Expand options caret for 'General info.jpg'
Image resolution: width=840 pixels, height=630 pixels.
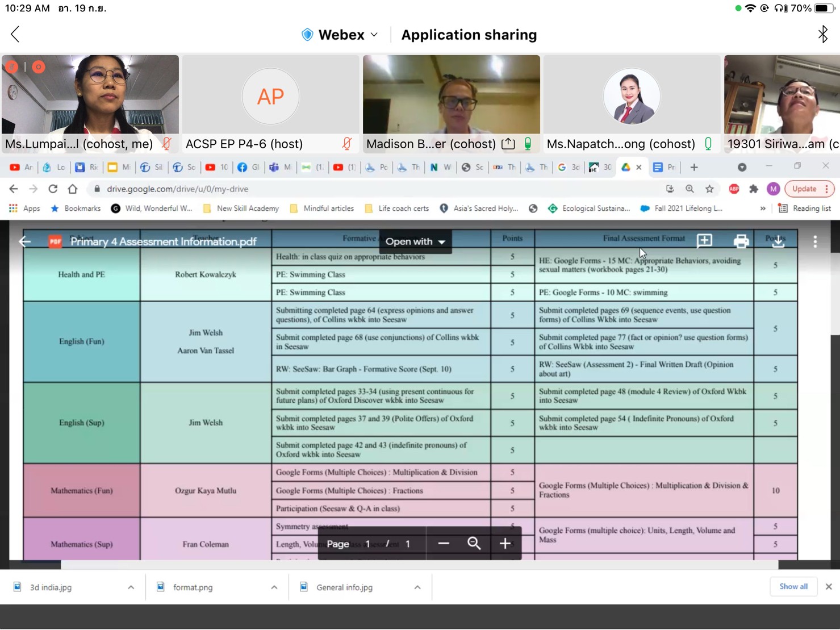tap(417, 587)
